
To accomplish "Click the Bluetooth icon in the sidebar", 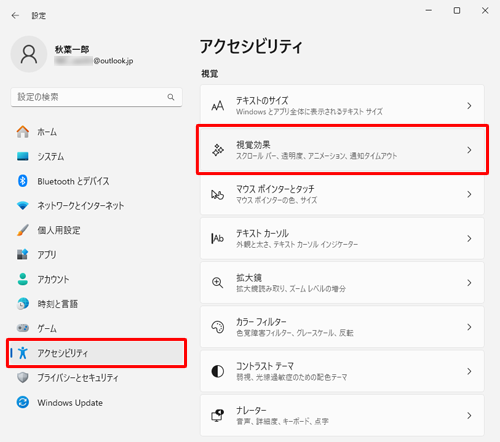I will (23, 181).
